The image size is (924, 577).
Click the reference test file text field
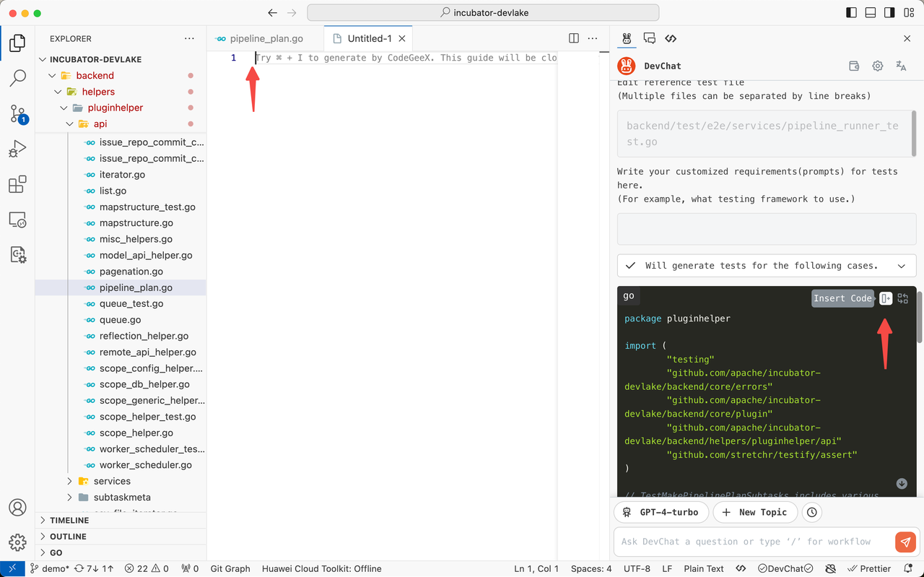tap(765, 134)
